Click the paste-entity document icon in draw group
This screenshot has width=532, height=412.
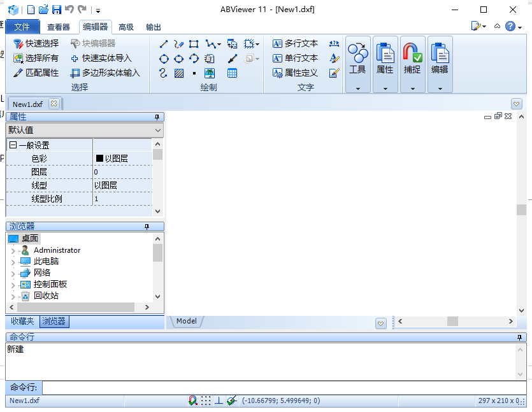210,59
